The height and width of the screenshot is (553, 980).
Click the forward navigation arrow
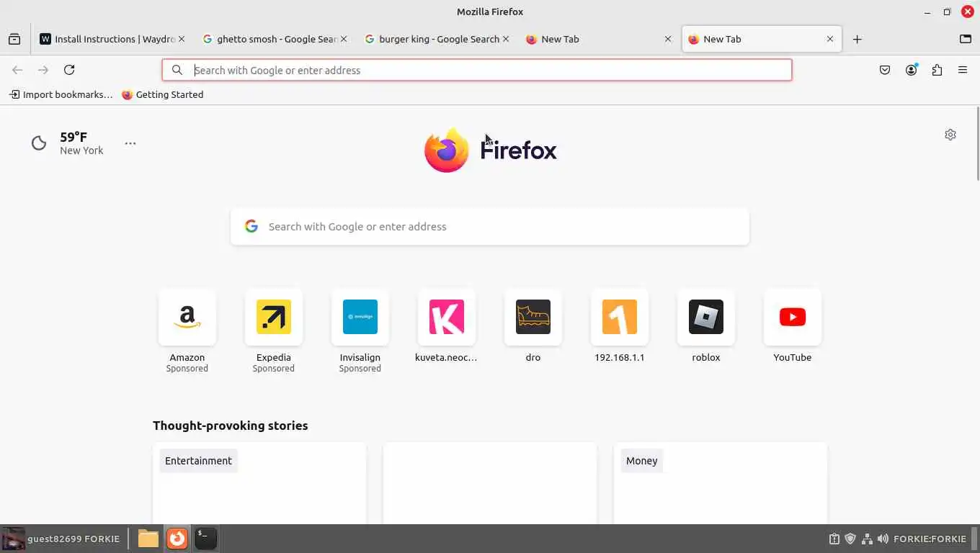[43, 70]
